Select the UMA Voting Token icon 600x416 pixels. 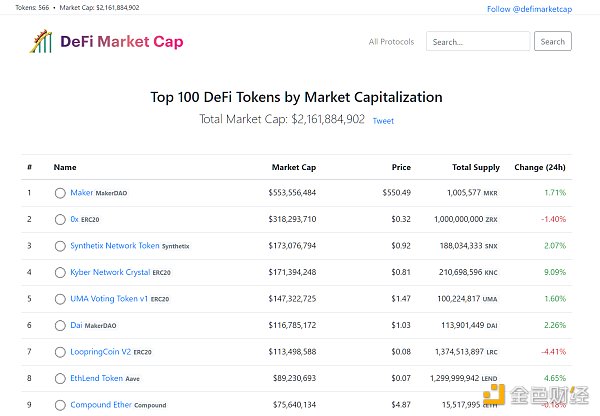[60, 299]
